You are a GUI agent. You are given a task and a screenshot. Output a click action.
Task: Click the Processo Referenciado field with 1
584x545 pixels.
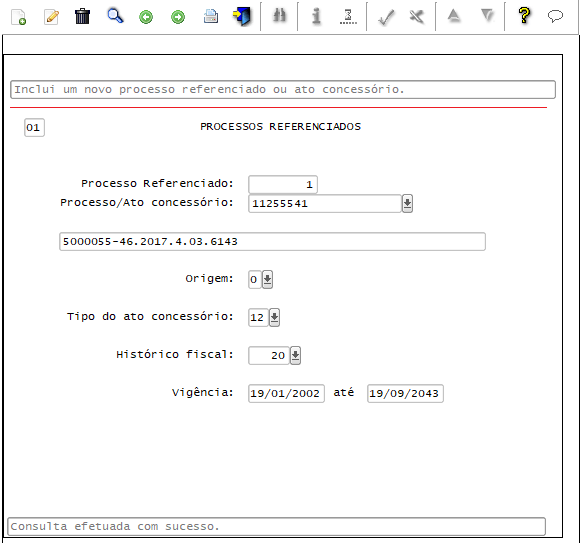(283, 185)
